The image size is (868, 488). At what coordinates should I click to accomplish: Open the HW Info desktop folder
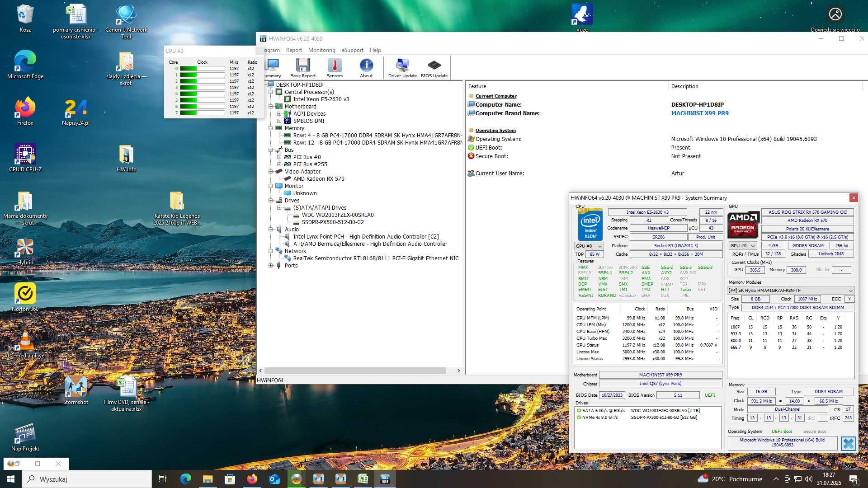tap(127, 158)
